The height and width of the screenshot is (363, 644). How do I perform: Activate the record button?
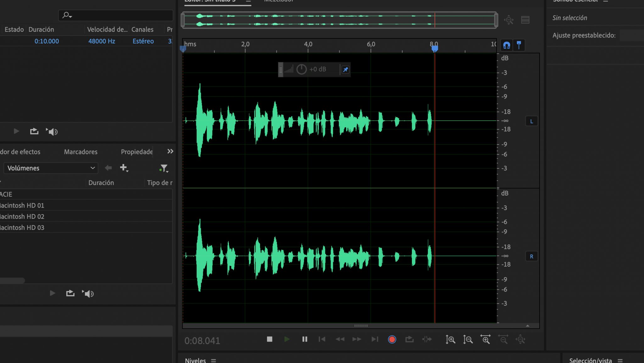[392, 339]
